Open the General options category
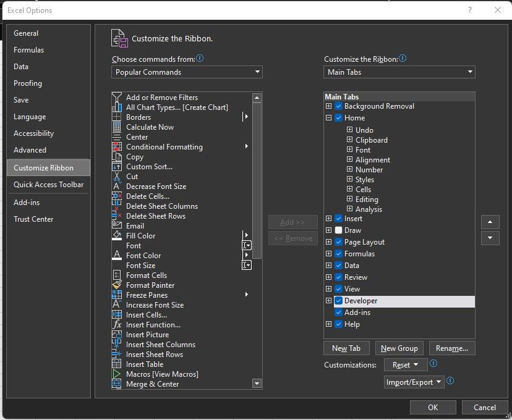512x420 pixels. (x=48, y=33)
